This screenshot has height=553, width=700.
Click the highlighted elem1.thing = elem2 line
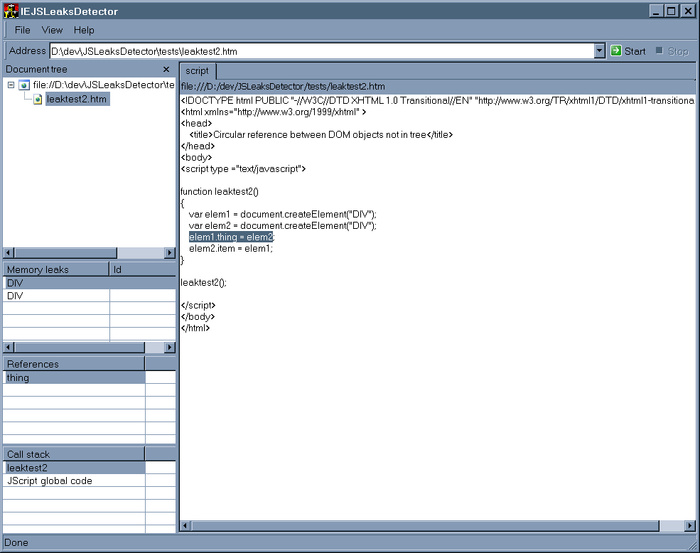(x=231, y=237)
